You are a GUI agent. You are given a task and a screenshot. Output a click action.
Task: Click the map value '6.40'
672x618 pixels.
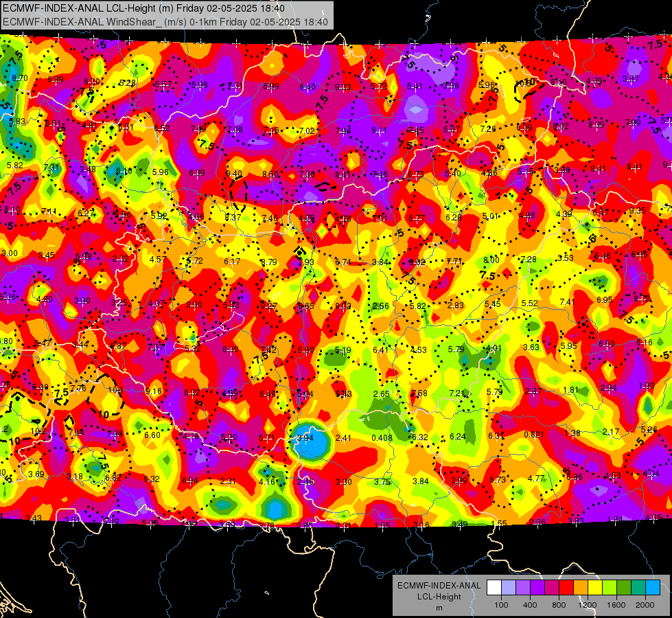pyautogui.click(x=308, y=87)
